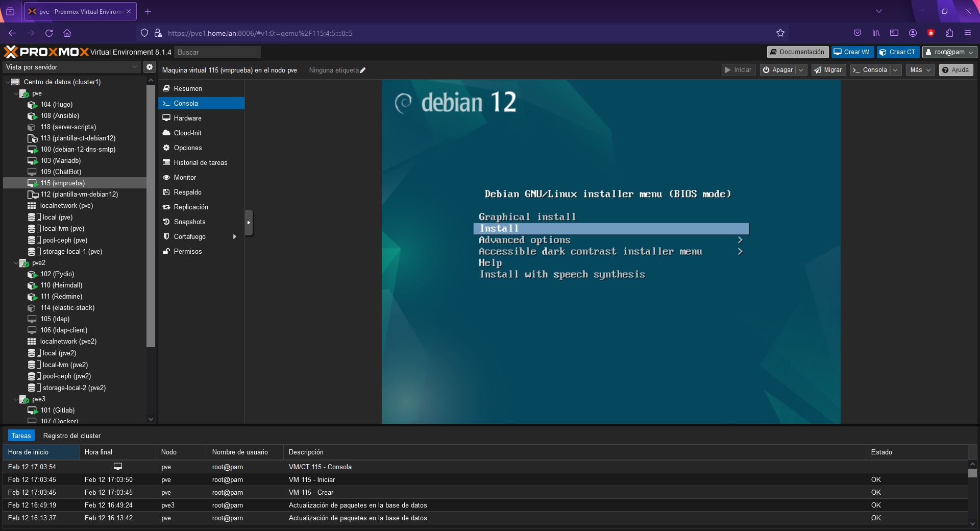The image size is (980, 531).
Task: Expand the Cortafuego submenu arrow
Action: tap(235, 236)
